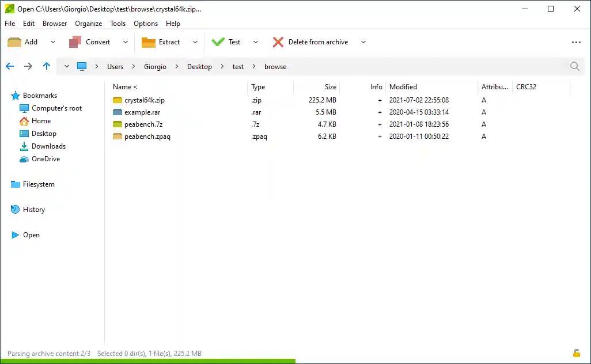Expand the Extract dropdown arrow
591x364 pixels.
196,41
